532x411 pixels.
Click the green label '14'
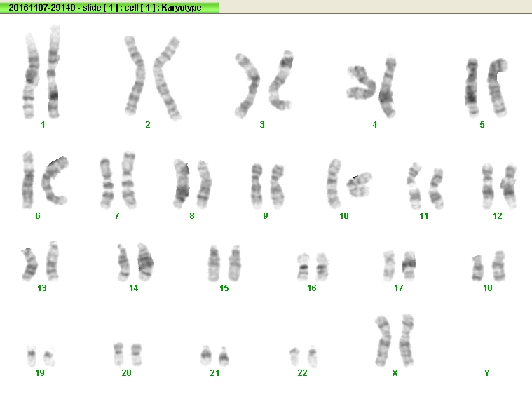tap(133, 288)
